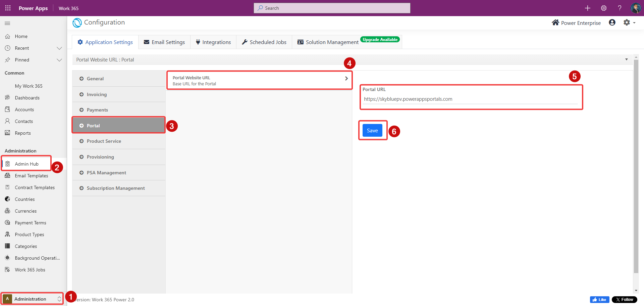Switch to Integrations tab
The width and height of the screenshot is (644, 306).
coord(213,42)
